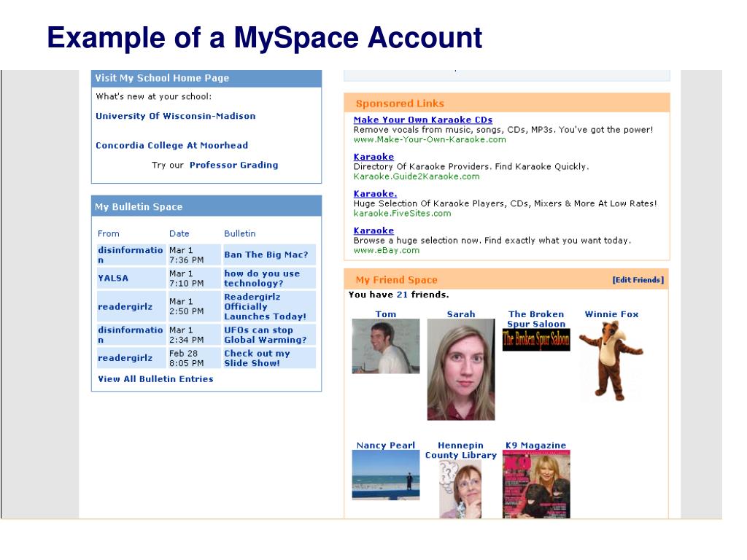
Task: Click the 21 friends count link
Action: (x=402, y=295)
